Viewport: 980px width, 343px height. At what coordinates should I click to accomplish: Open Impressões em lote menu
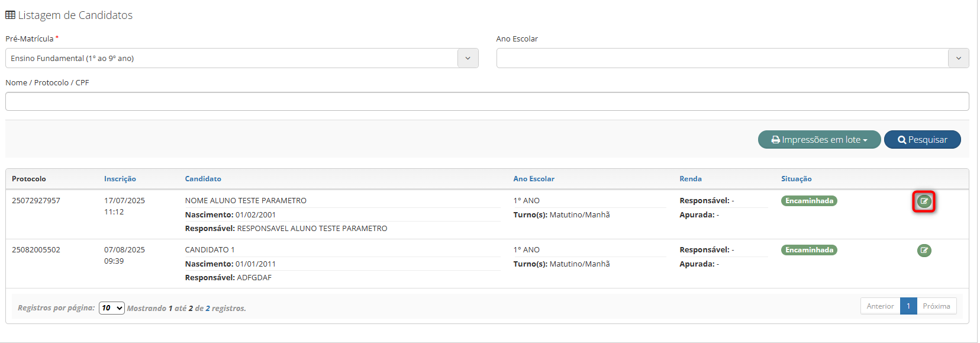pos(819,140)
